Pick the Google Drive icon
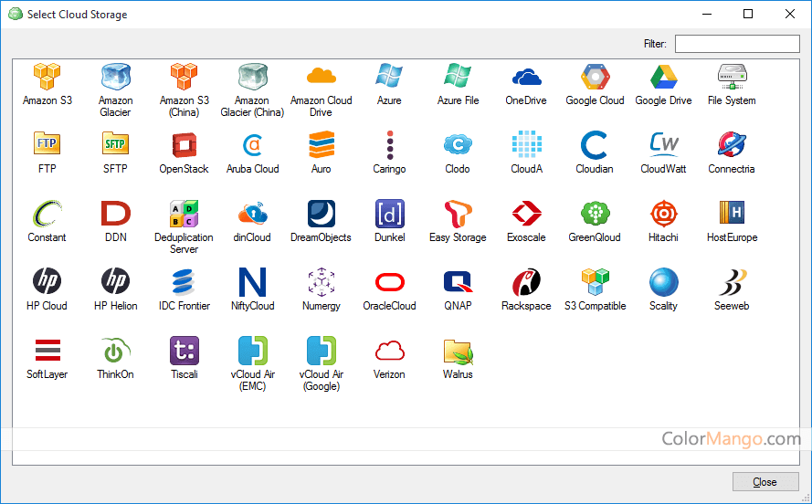The width and height of the screenshot is (812, 504). pyautogui.click(x=663, y=77)
